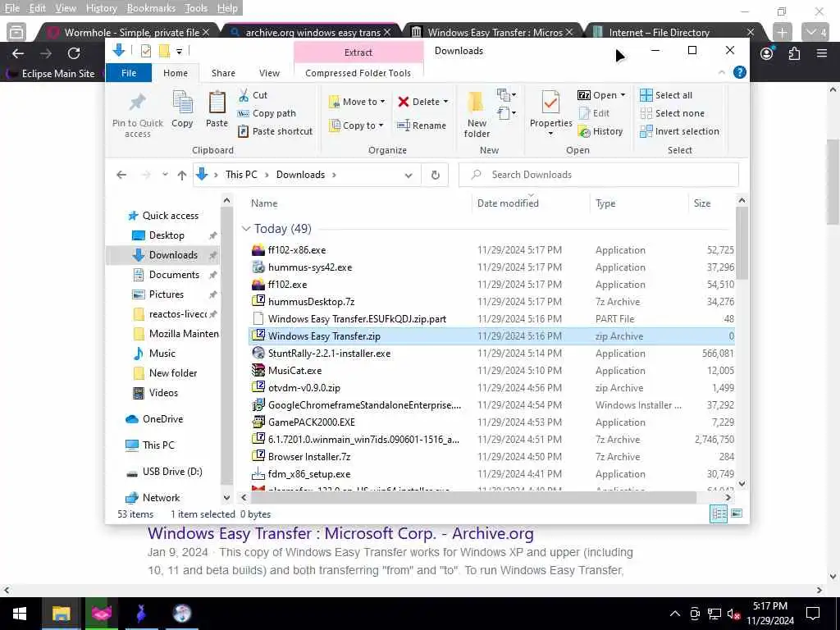Open the 7-Zip Open dropdown arrow
This screenshot has height=630, width=840.
(623, 95)
